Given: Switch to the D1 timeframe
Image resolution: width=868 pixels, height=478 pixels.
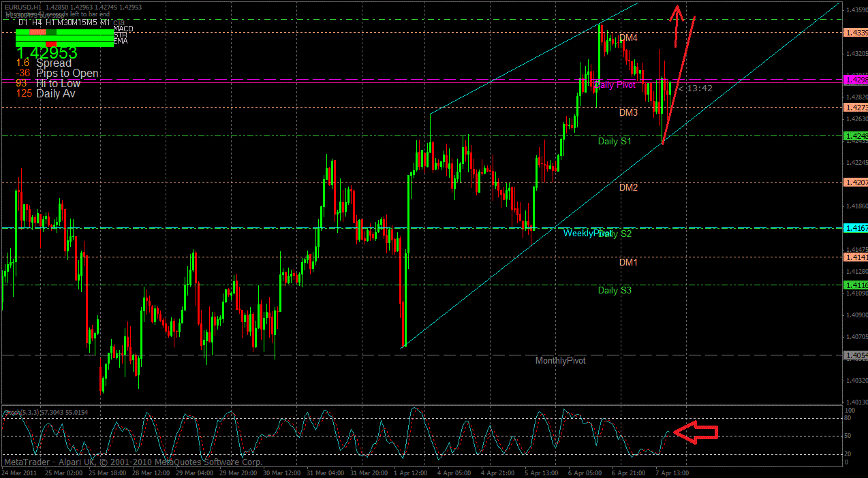Looking at the screenshot, I should [22, 23].
